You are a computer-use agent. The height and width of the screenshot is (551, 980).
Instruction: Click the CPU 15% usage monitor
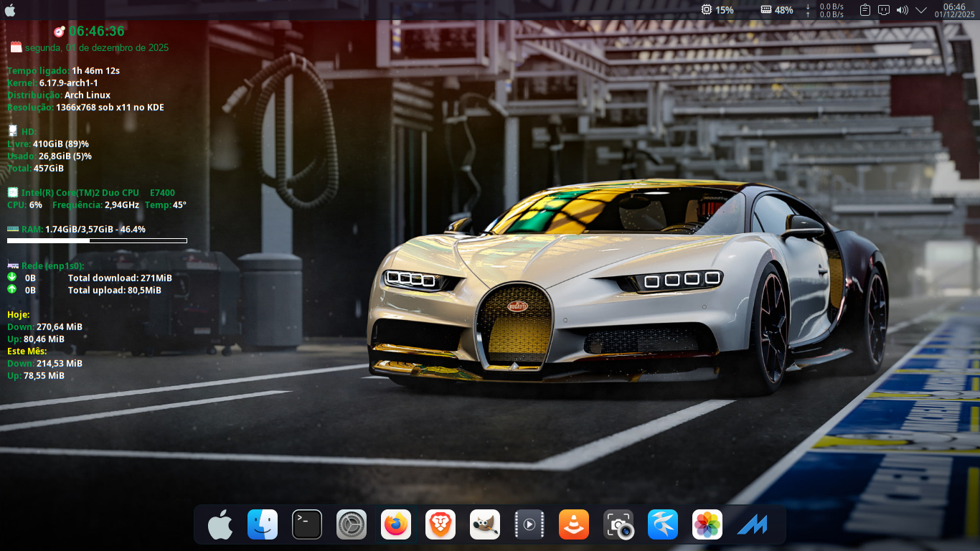click(717, 10)
